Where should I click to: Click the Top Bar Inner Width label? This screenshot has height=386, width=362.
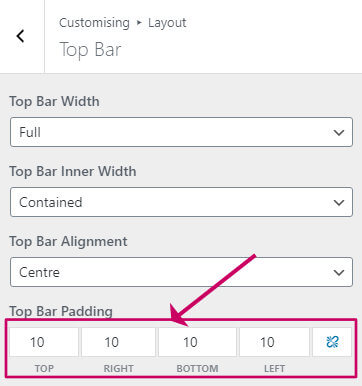click(73, 171)
